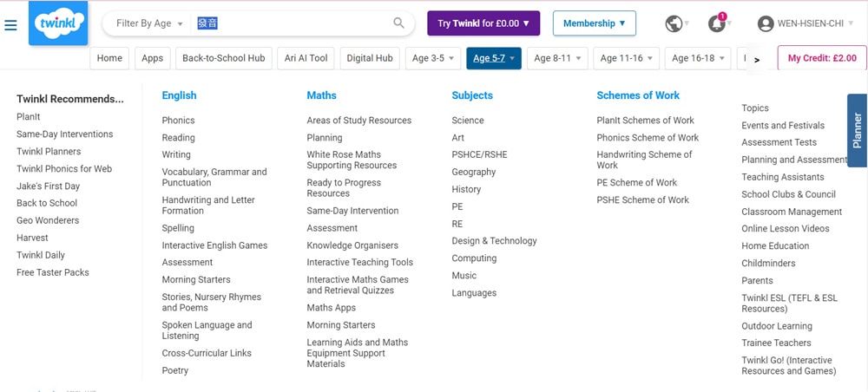Open Free Taster Packs
The image size is (868, 392).
pyautogui.click(x=53, y=272)
